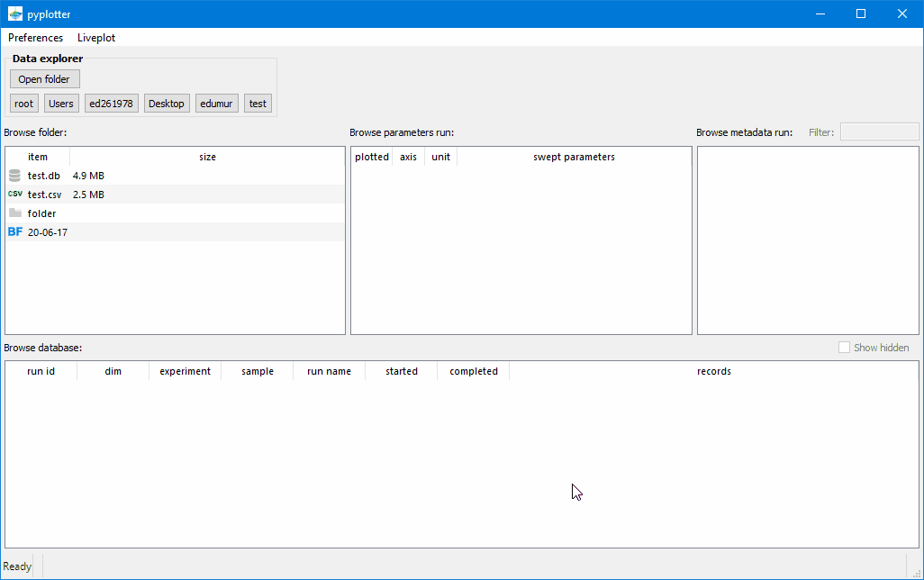924x580 pixels.
Task: Open the Preferences menu
Action: pos(35,38)
